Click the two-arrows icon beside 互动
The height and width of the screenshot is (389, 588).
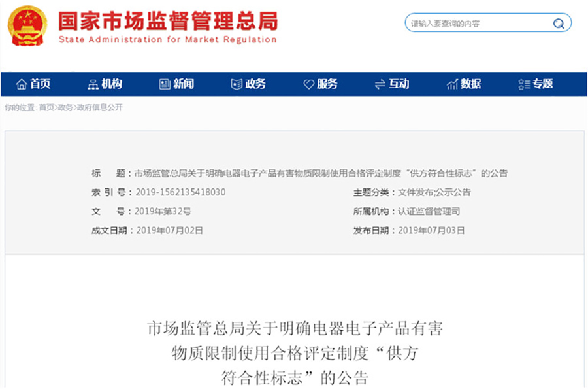(x=380, y=84)
